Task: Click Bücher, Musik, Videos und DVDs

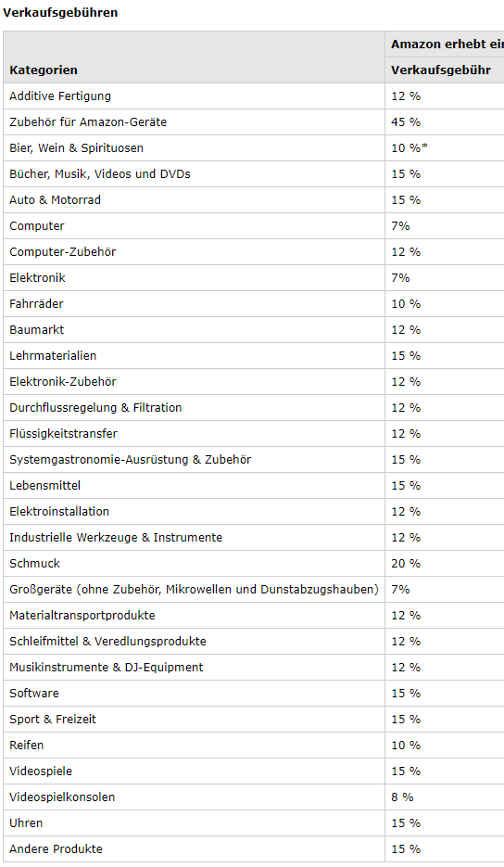Action: tap(99, 174)
